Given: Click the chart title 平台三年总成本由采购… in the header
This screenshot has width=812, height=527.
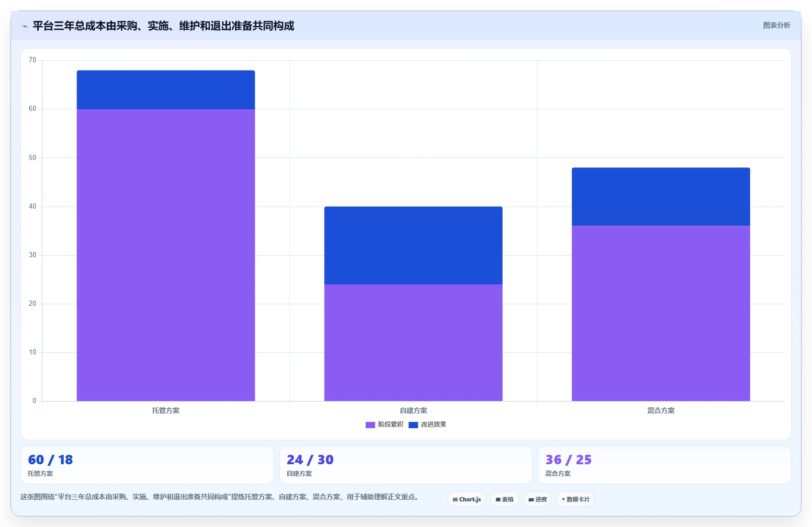Looking at the screenshot, I should coord(163,26).
